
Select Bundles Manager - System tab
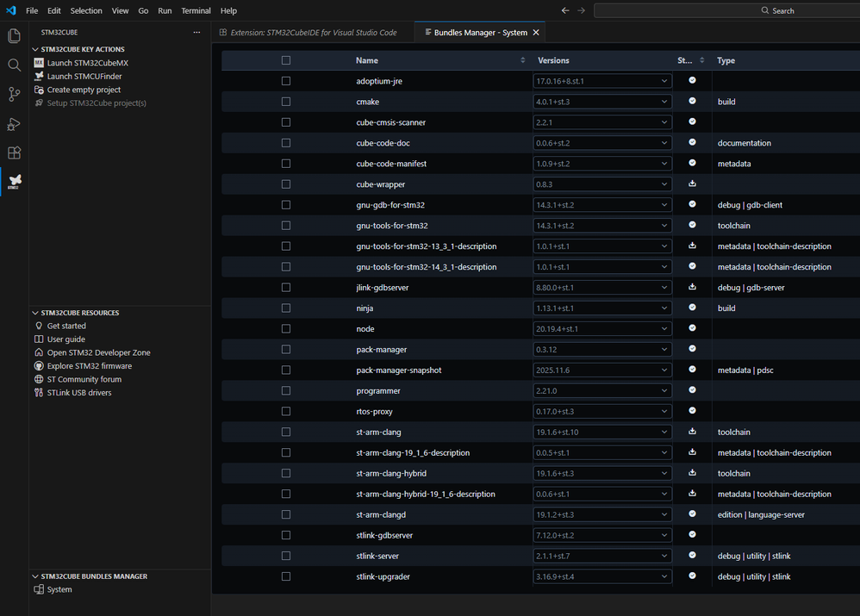480,33
